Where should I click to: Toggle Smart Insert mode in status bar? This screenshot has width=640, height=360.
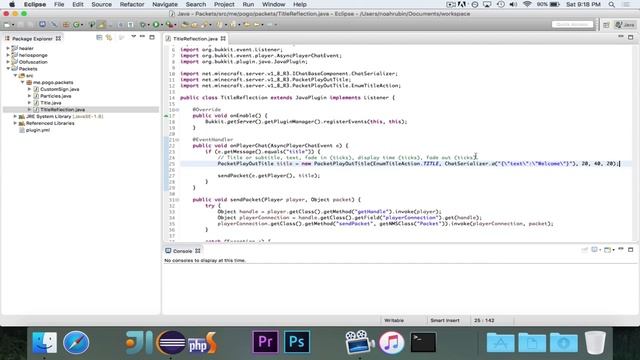(444, 320)
